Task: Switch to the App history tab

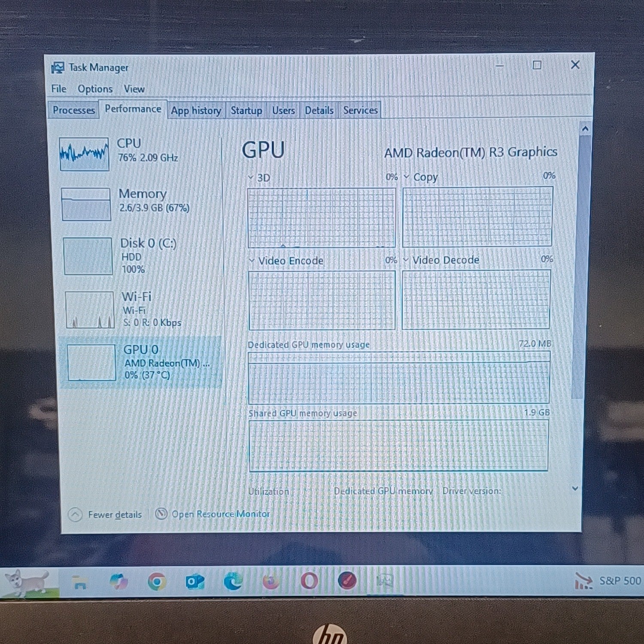Action: (x=196, y=110)
